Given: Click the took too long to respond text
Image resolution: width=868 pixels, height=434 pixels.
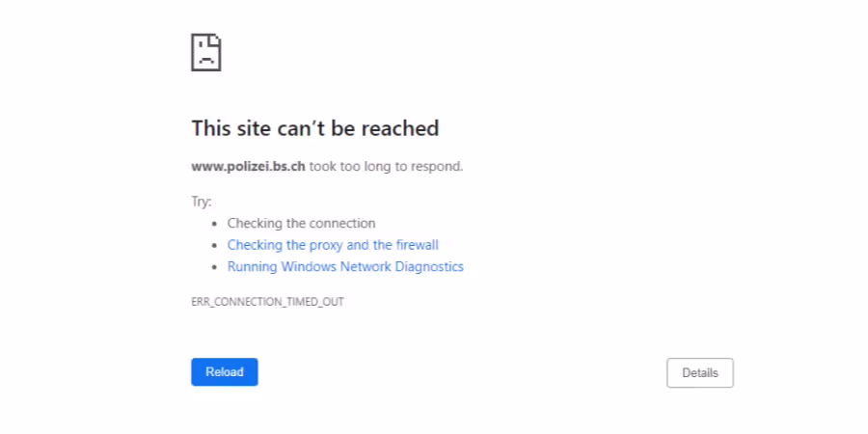Looking at the screenshot, I should pyautogui.click(x=386, y=167).
